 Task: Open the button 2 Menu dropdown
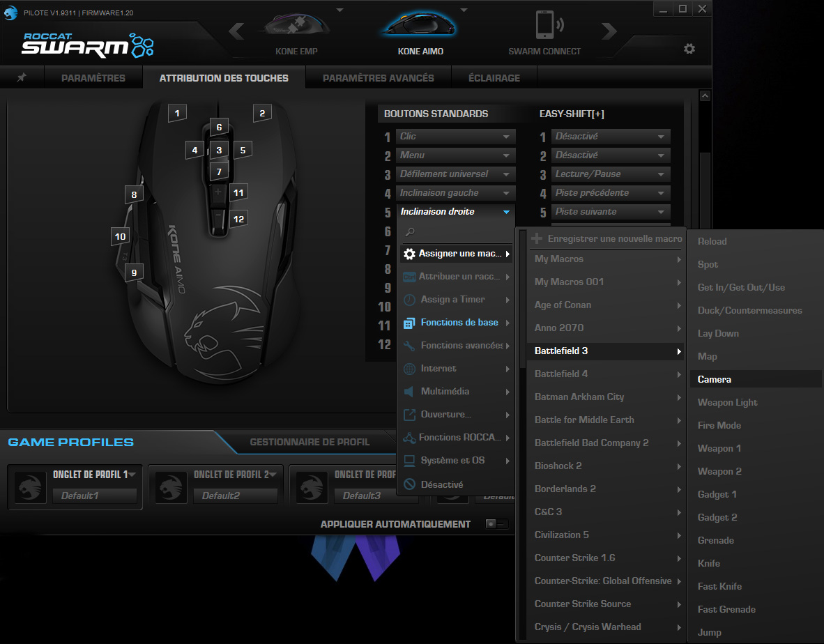pos(455,155)
